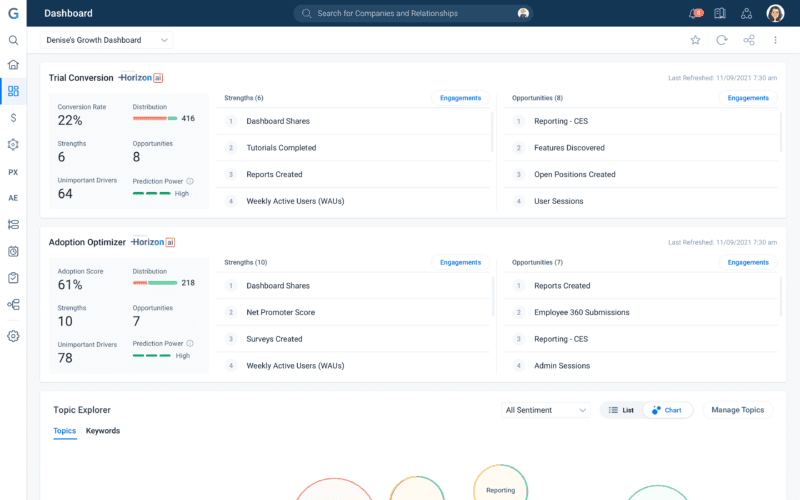Screen dimensions: 800x500
Task: Open the All Sentiment dropdown
Action: (546, 410)
